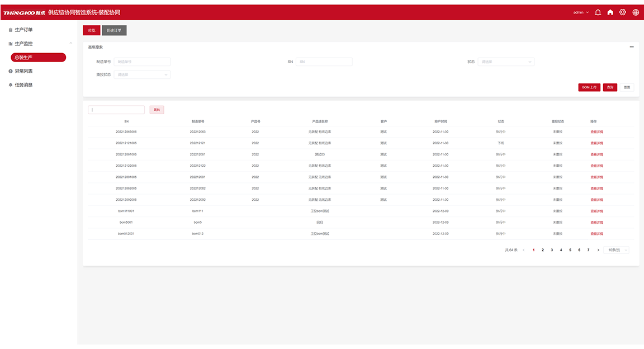Click the globe language icon

(x=636, y=12)
